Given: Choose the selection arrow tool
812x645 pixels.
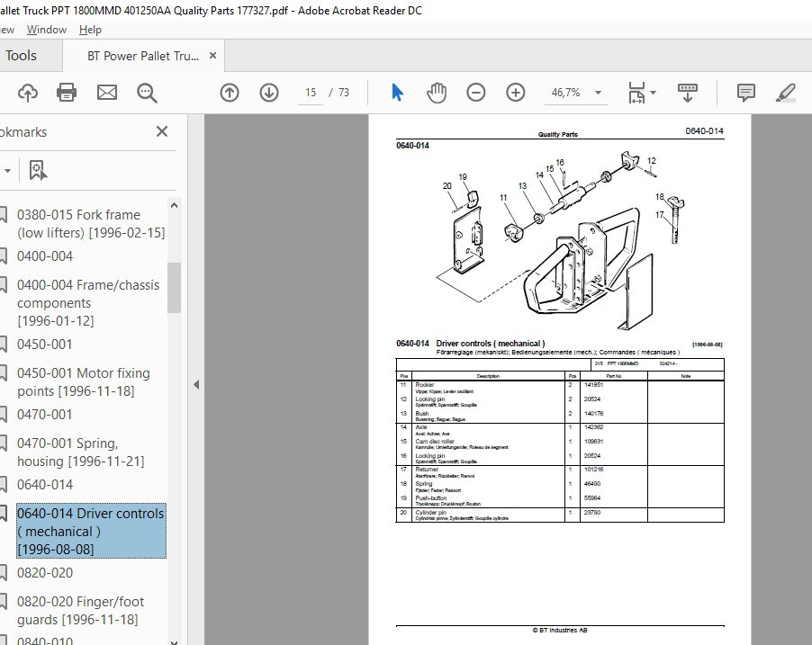Looking at the screenshot, I should pos(397,93).
